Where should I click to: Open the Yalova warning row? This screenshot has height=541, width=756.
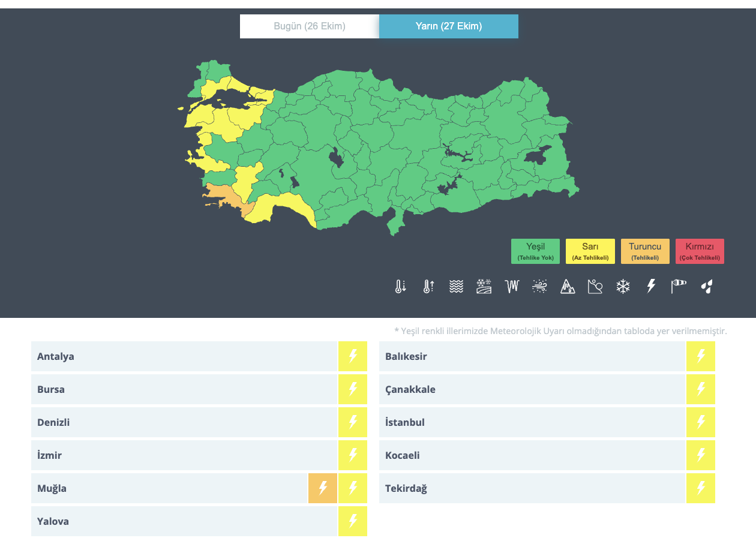click(x=199, y=521)
